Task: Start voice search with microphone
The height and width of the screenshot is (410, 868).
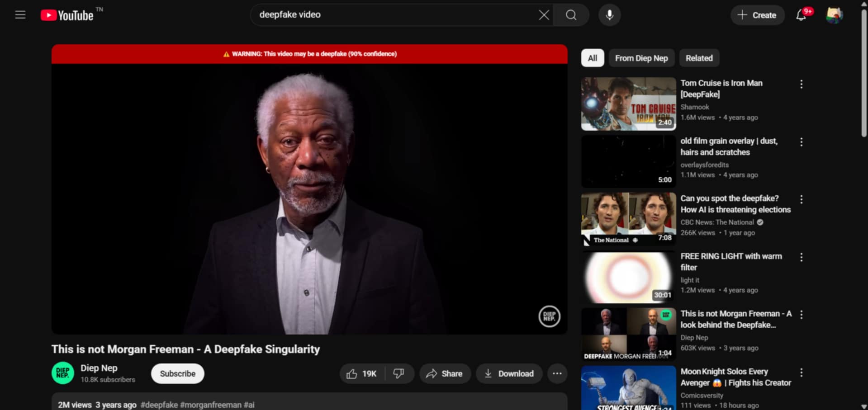Action: pyautogui.click(x=610, y=15)
